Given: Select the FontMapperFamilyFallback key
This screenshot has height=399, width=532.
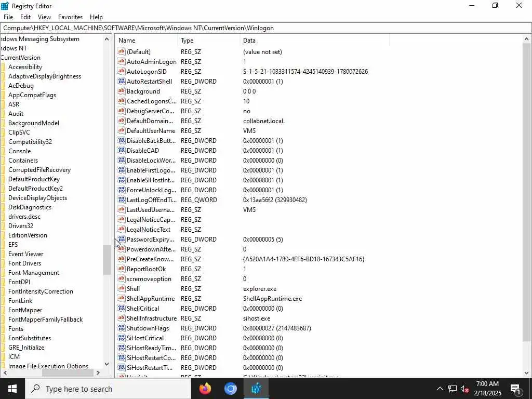Looking at the screenshot, I should [46, 320].
